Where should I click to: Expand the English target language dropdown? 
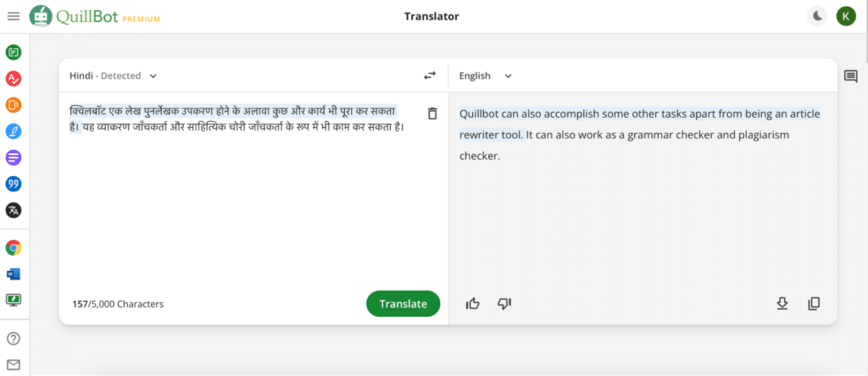coord(485,75)
